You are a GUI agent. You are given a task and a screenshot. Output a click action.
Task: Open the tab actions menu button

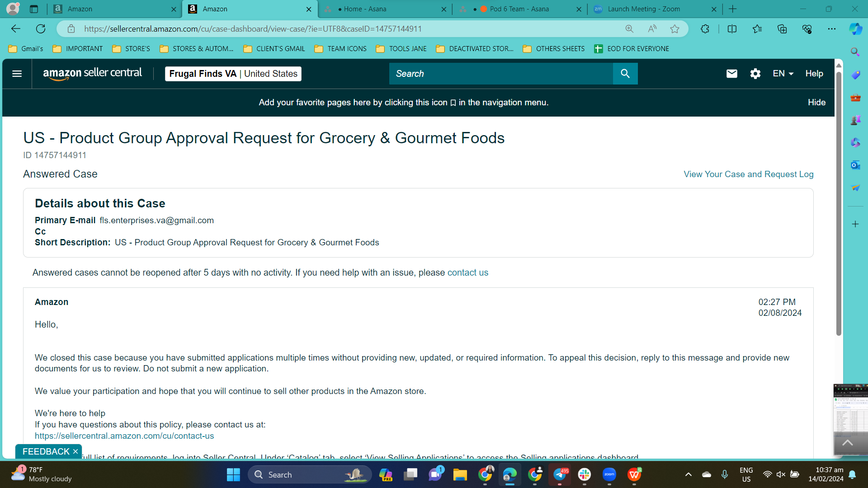point(34,9)
